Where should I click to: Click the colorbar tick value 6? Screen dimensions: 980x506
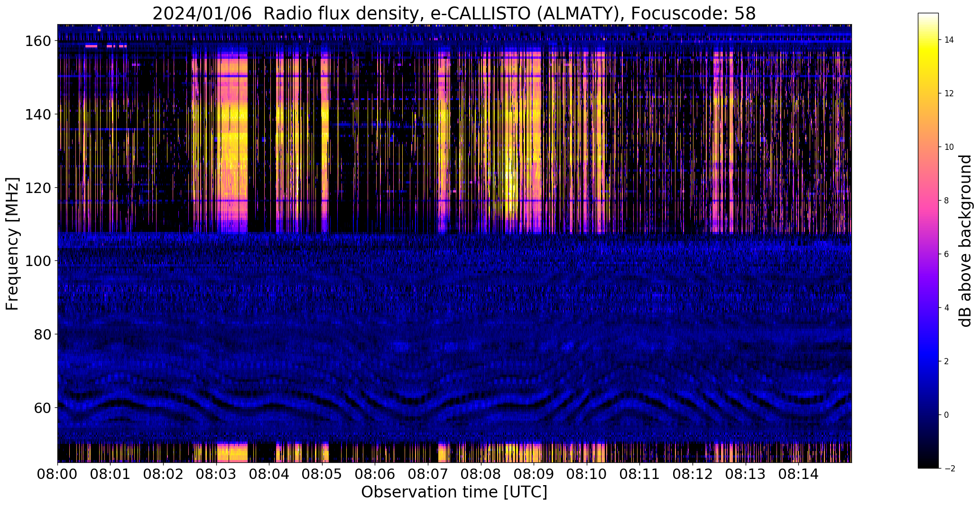pyautogui.click(x=947, y=254)
